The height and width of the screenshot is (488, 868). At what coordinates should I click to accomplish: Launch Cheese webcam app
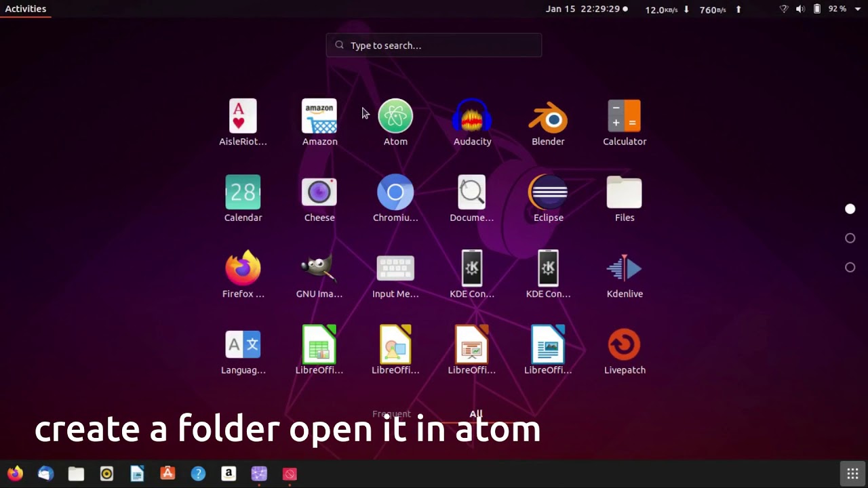(319, 199)
